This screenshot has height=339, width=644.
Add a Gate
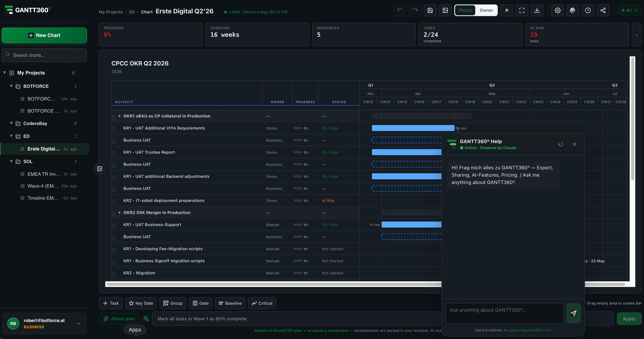(200, 303)
